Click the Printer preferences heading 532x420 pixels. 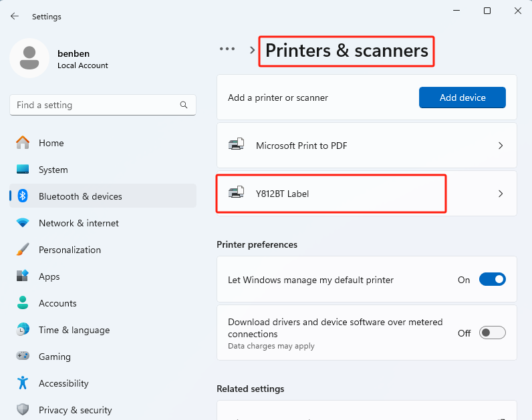257,244
